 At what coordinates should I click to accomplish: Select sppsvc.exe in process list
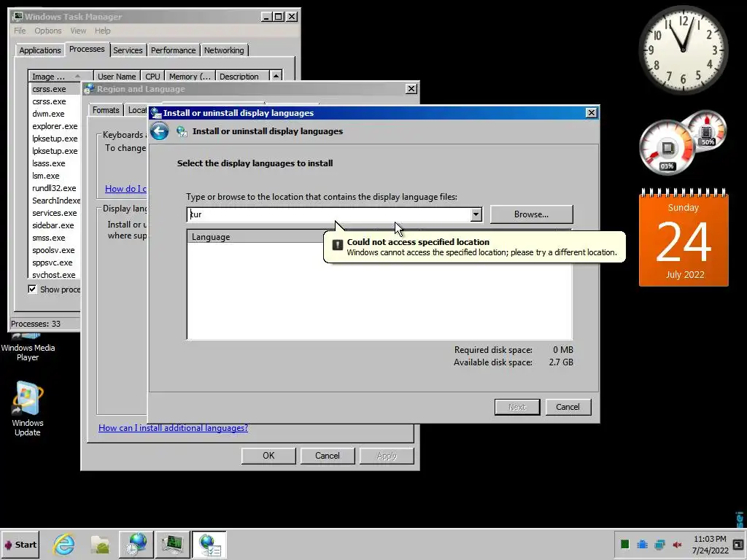55,262
